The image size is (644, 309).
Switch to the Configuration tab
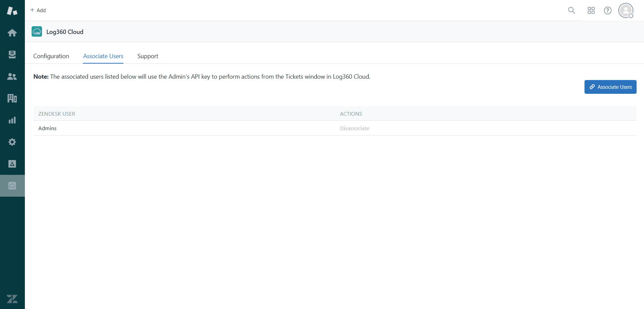click(x=51, y=56)
